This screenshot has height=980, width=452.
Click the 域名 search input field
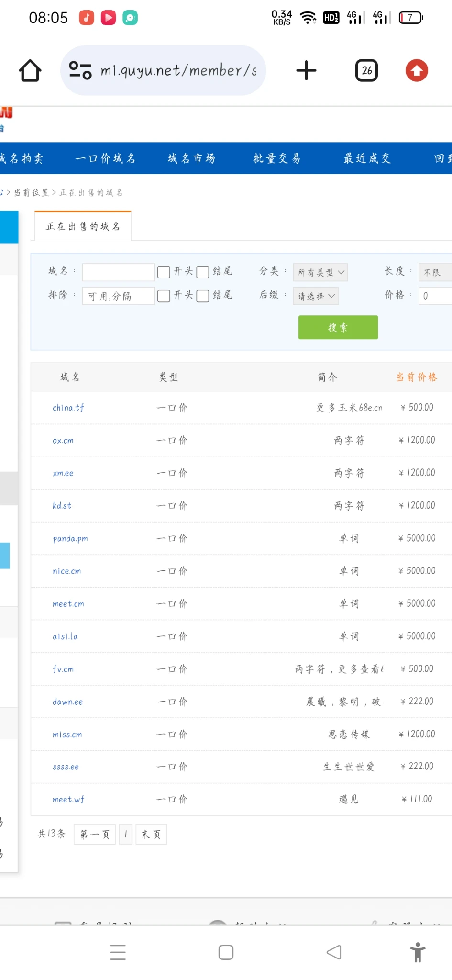coord(118,272)
